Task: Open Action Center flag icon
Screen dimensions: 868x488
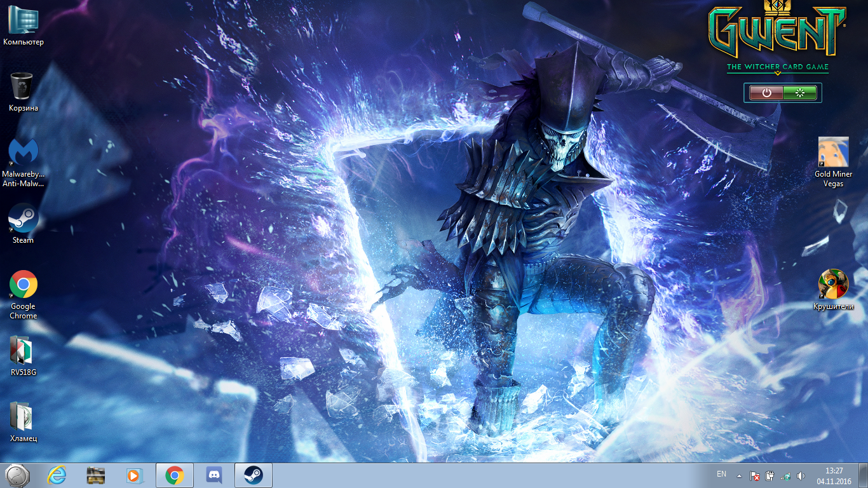Action: [754, 475]
